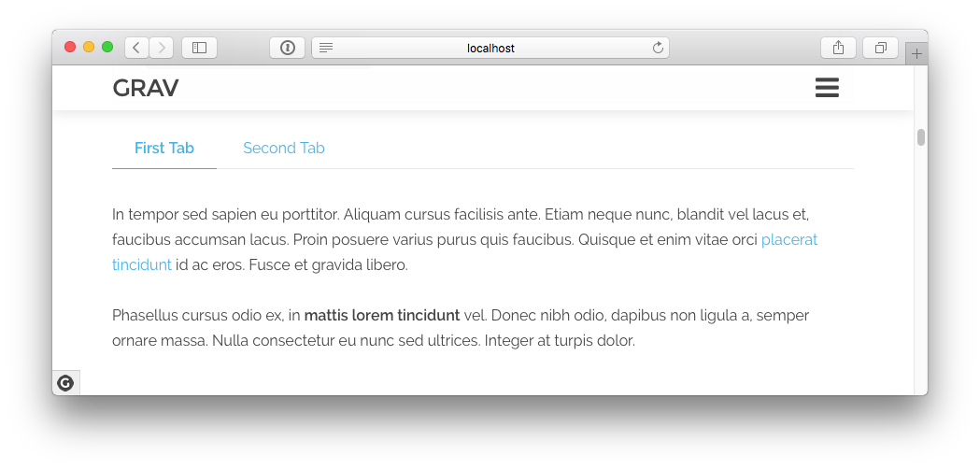This screenshot has height=470, width=980.
Task: Select the First Tab
Action: click(164, 149)
